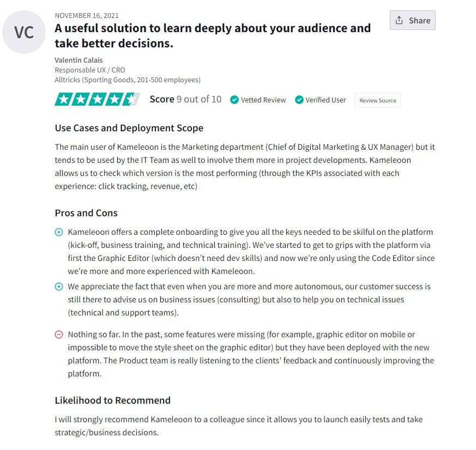Viewport: 476px width, 450px height.
Task: Click the share arrow icon
Action: pyautogui.click(x=399, y=20)
